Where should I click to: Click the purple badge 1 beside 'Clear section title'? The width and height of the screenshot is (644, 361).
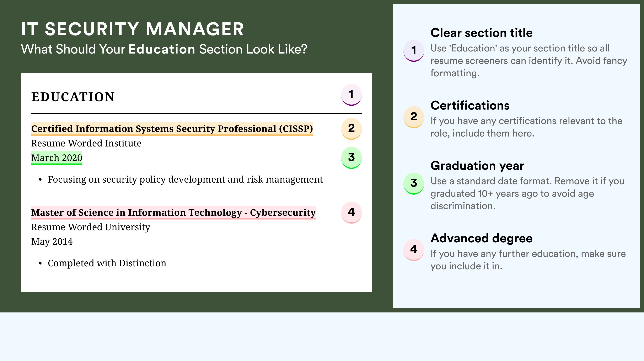coord(414,51)
